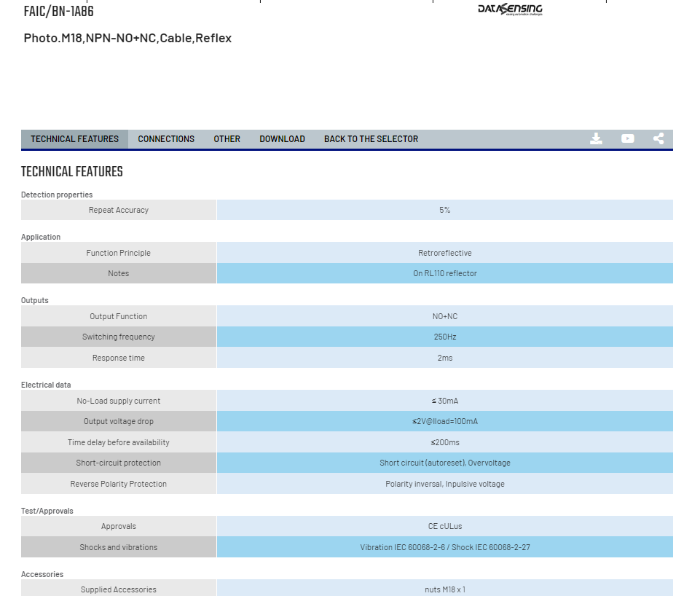
Task: Click the Outputs group label
Action: tap(35, 300)
